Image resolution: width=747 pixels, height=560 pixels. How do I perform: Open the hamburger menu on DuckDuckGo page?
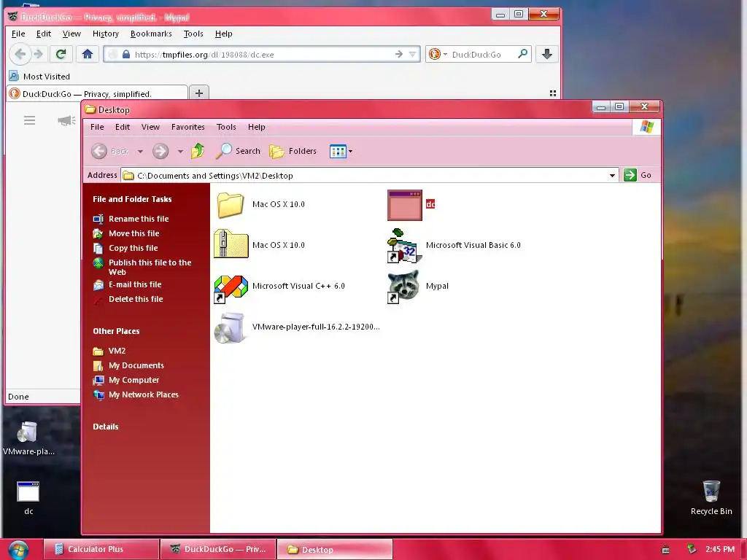(x=29, y=120)
